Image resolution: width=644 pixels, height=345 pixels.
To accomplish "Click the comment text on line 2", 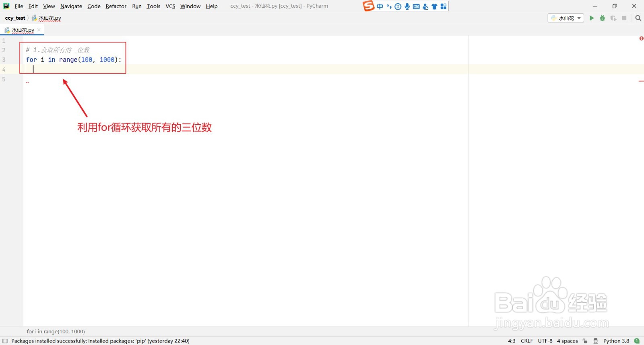I will tap(58, 50).
